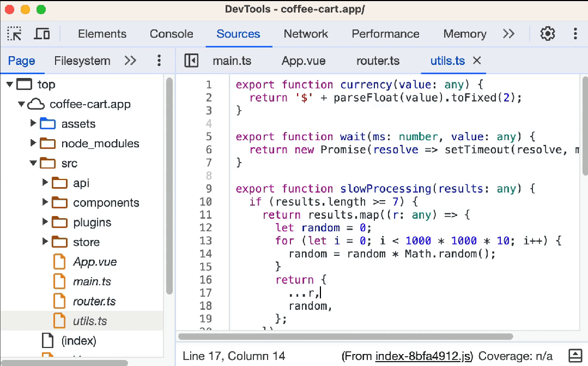Click the editor horizontal scrollbar
The width and height of the screenshot is (588, 366).
345,337
